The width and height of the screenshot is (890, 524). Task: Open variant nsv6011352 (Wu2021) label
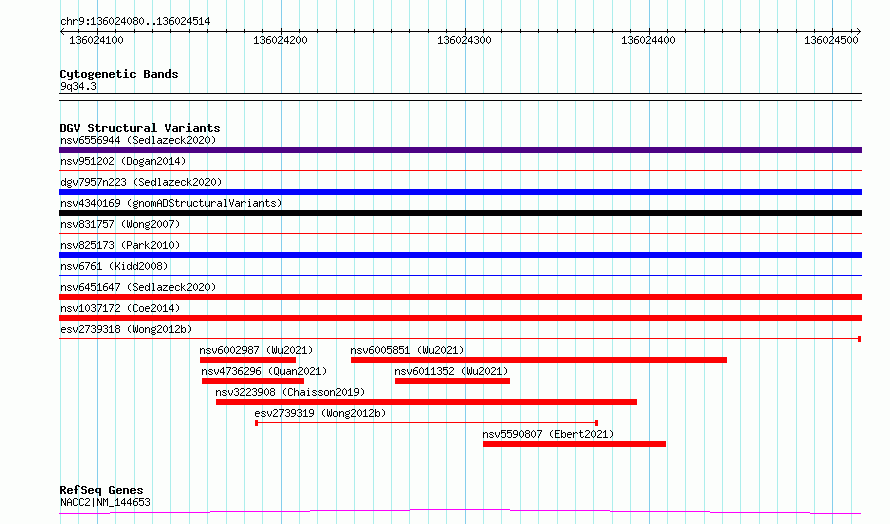[x=451, y=371]
